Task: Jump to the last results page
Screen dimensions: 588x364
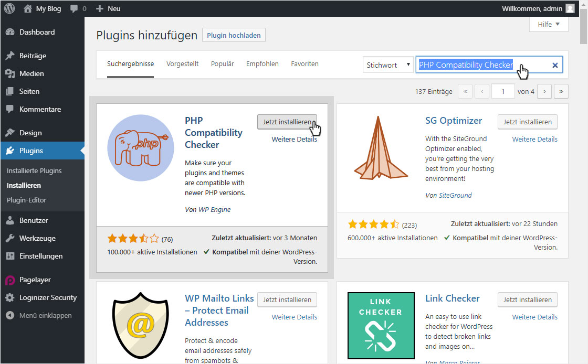Action: tap(561, 91)
